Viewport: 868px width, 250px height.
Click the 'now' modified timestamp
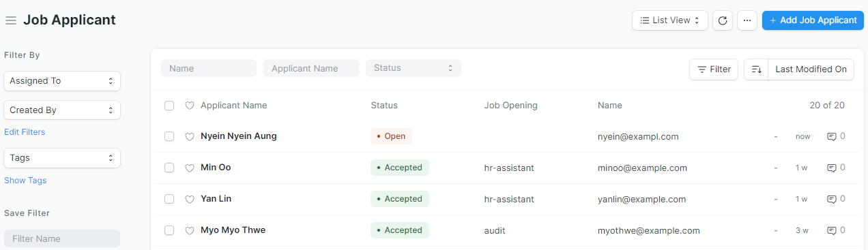(x=803, y=137)
